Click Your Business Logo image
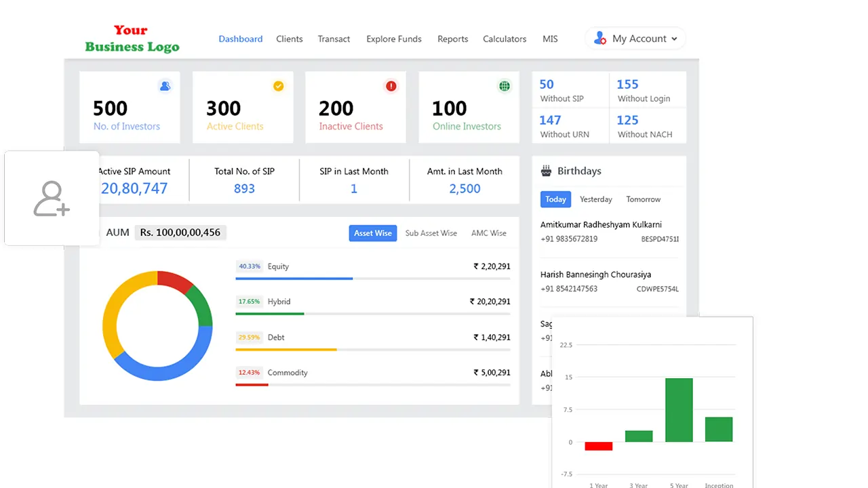Viewport: 868px width, 488px height. pos(132,39)
